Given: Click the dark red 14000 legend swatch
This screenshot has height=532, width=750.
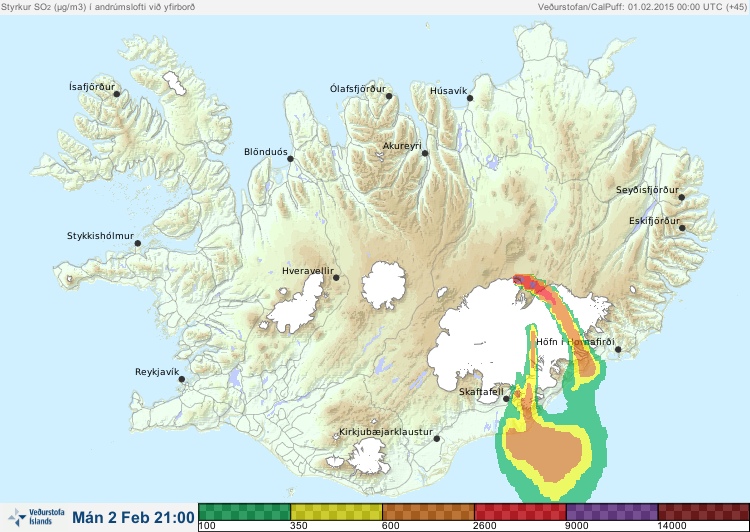Looking at the screenshot, I should 704,512.
